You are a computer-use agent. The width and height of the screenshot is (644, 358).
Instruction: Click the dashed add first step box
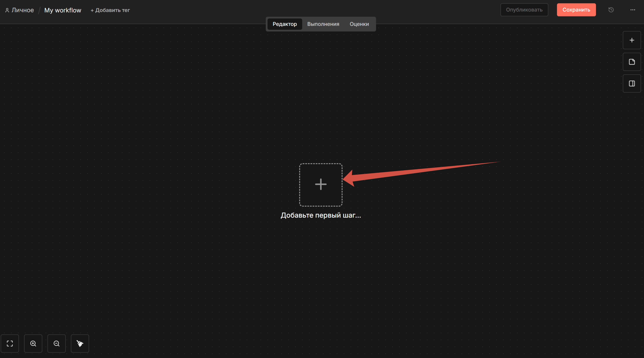point(321,185)
